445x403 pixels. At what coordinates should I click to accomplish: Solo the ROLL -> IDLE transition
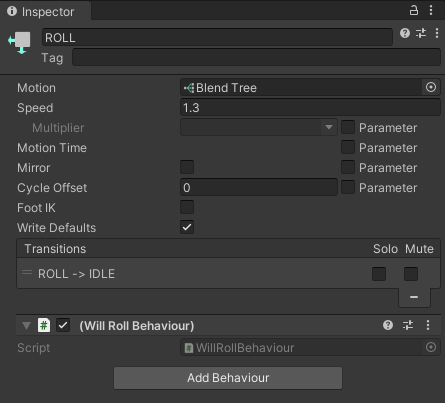(379, 274)
